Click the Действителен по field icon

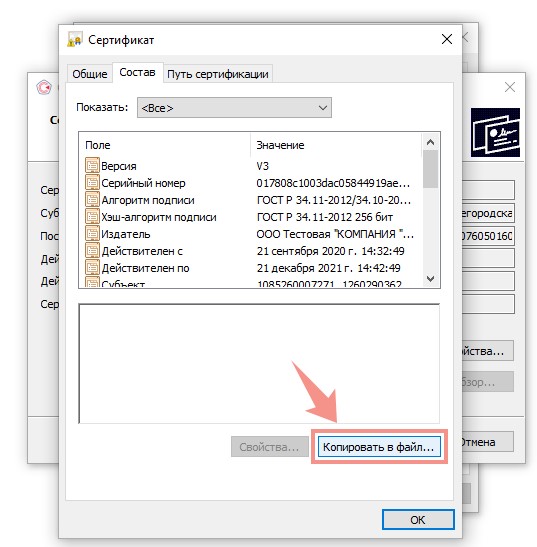click(x=92, y=268)
